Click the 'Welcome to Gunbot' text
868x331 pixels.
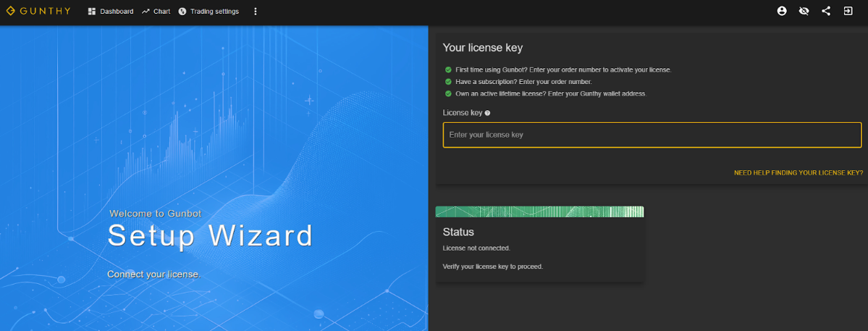point(156,213)
